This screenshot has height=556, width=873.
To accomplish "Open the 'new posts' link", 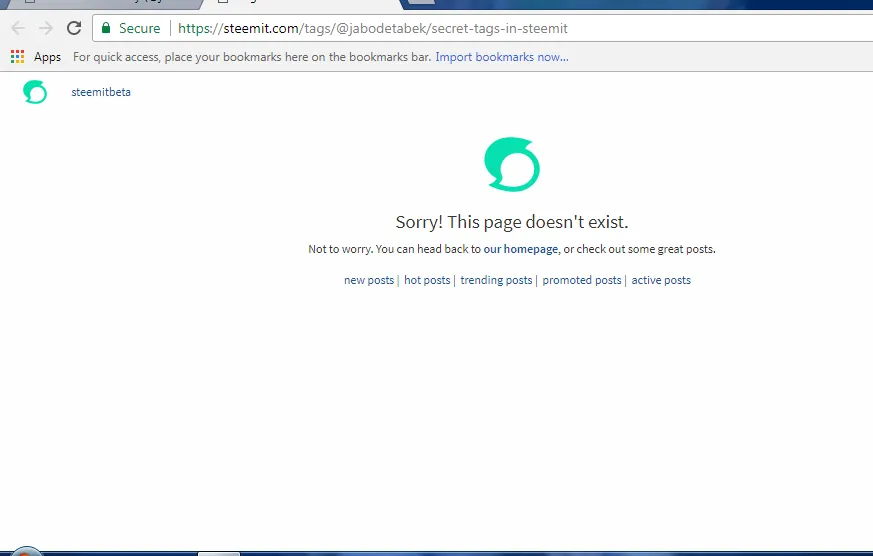I will (369, 280).
